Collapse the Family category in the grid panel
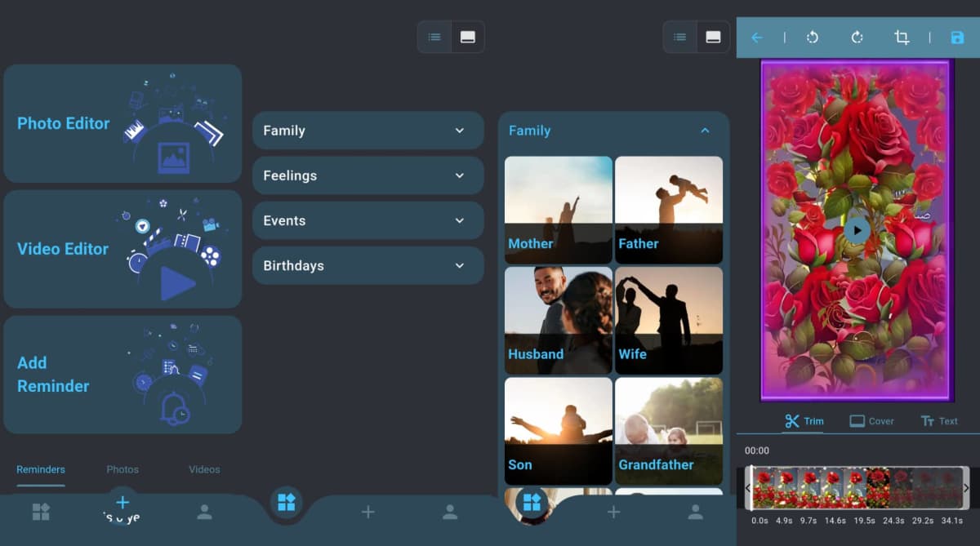This screenshot has width=980, height=546. pos(704,130)
